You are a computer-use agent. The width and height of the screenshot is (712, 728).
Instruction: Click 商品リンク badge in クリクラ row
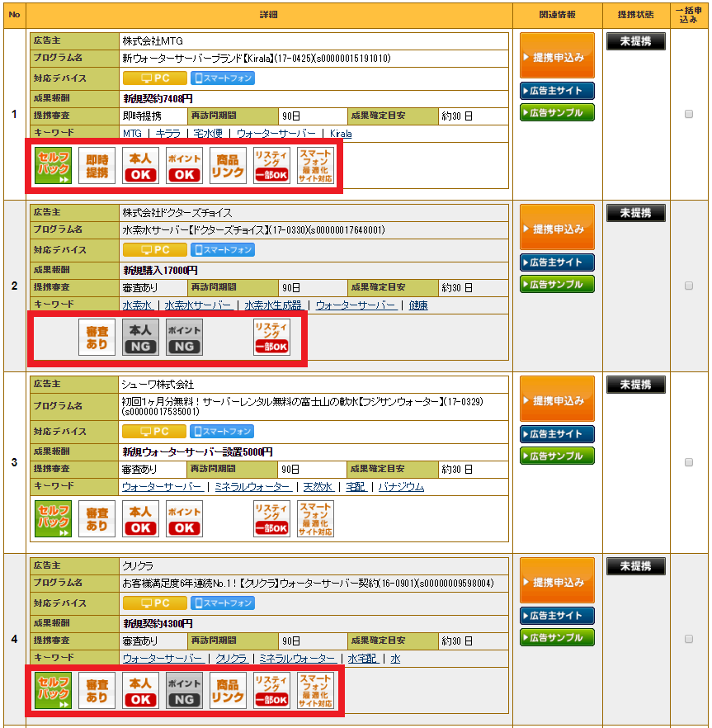tap(228, 690)
